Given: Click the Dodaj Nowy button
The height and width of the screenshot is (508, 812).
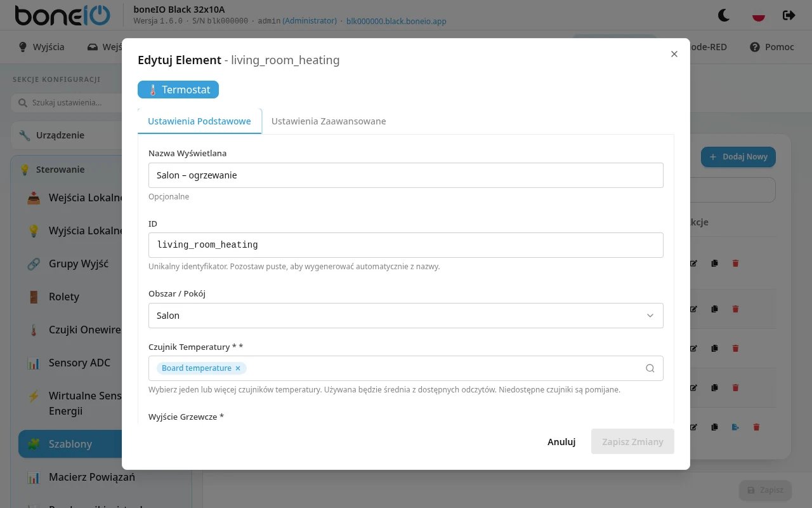Looking at the screenshot, I should point(738,157).
